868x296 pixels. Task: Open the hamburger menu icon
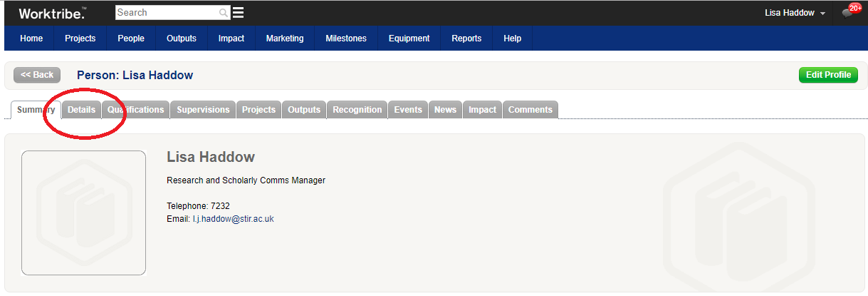(239, 13)
